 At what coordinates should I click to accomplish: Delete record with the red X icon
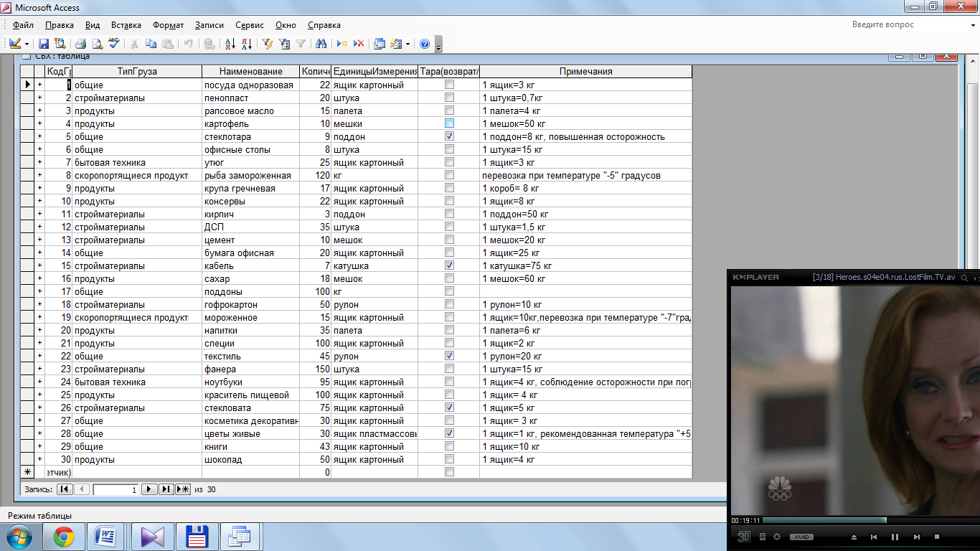(x=359, y=44)
